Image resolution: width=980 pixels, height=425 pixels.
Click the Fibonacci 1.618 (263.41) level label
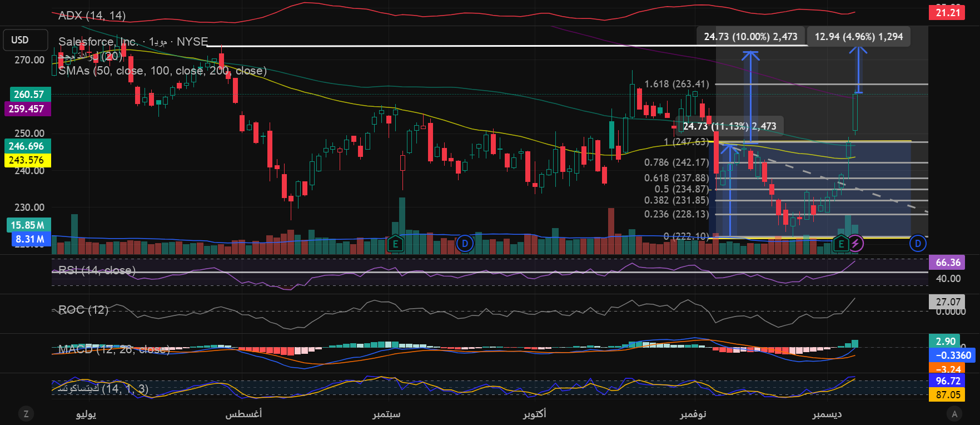(676, 84)
